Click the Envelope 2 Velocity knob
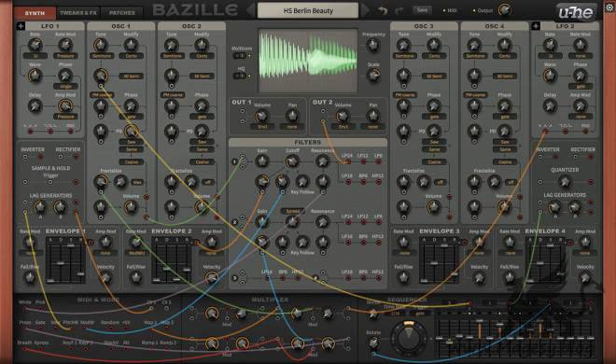 click(x=211, y=278)
